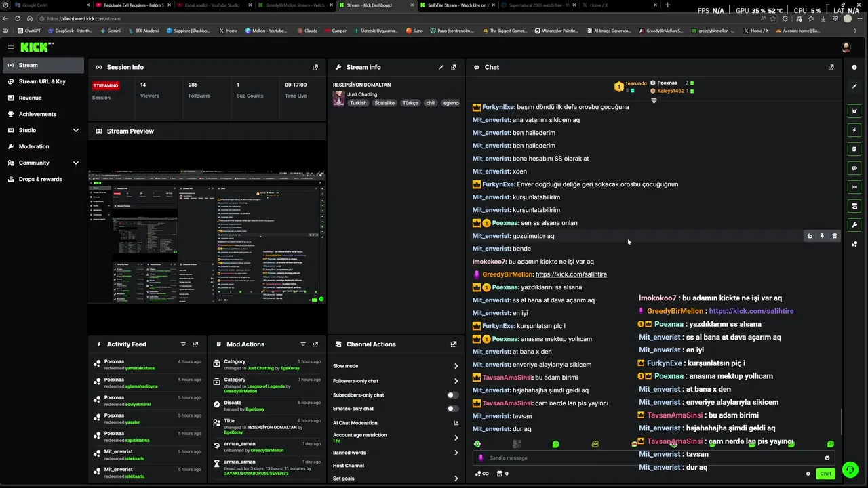Pop out the Stream info panel

coord(454,67)
